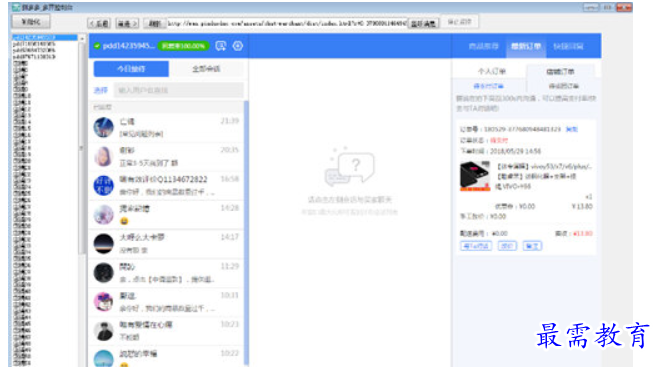Screen dimensions: 658x367
Task: Click the first outlined button under order total
Action: (476, 246)
